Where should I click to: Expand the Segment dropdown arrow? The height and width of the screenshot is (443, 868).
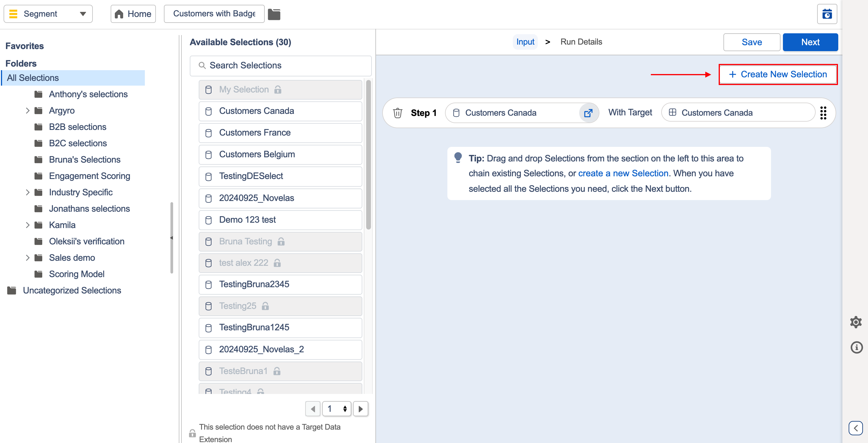click(x=83, y=14)
